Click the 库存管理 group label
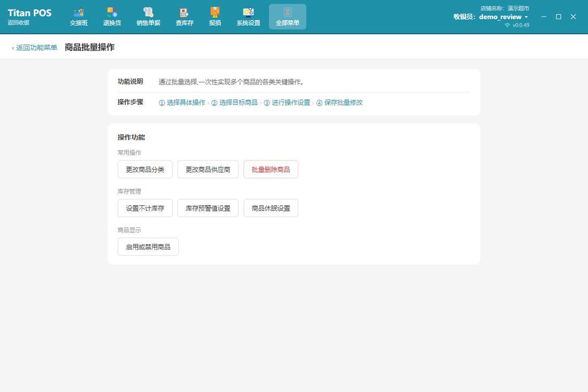Screen dimensions: 588x392 [x=129, y=191]
